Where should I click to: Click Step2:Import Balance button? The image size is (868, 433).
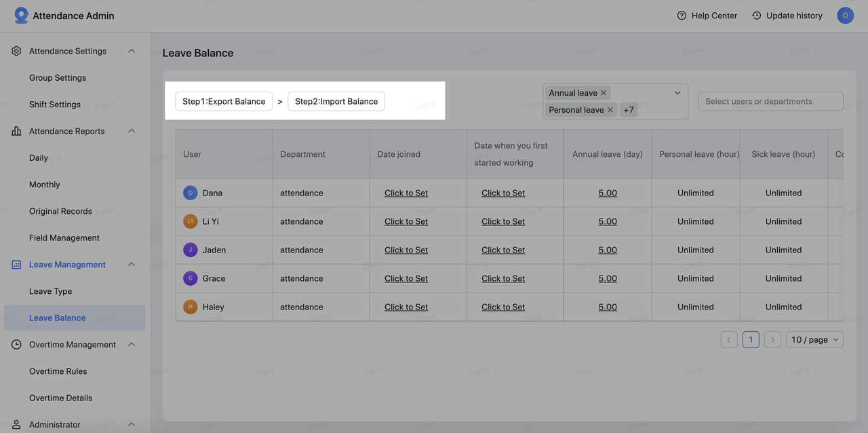tap(336, 101)
